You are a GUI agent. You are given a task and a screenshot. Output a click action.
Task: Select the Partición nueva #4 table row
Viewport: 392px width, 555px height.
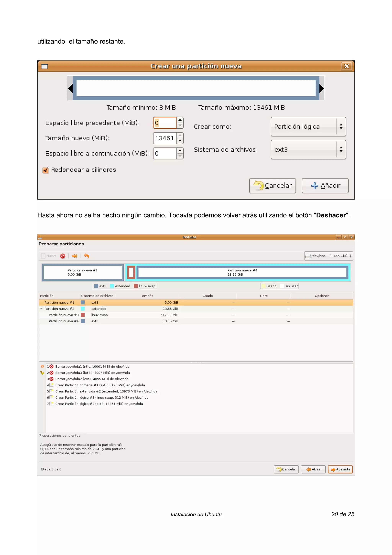point(196,321)
